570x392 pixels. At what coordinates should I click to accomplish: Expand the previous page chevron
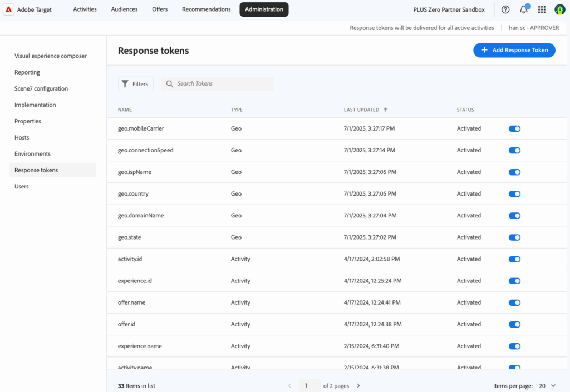click(289, 385)
